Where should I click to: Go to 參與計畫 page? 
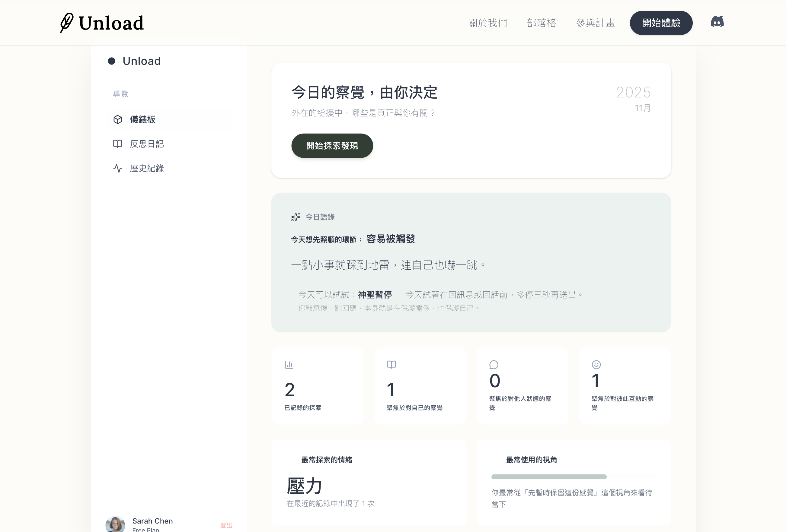pyautogui.click(x=595, y=23)
